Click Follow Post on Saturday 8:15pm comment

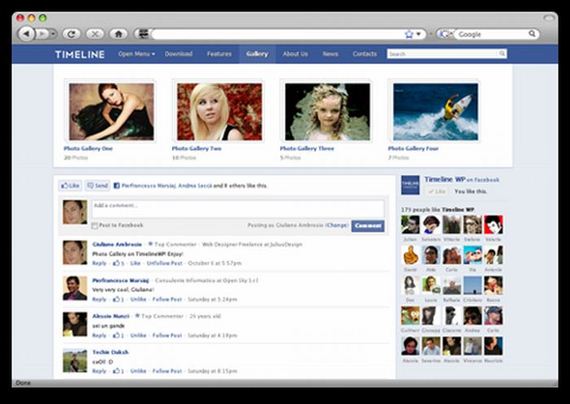click(167, 371)
